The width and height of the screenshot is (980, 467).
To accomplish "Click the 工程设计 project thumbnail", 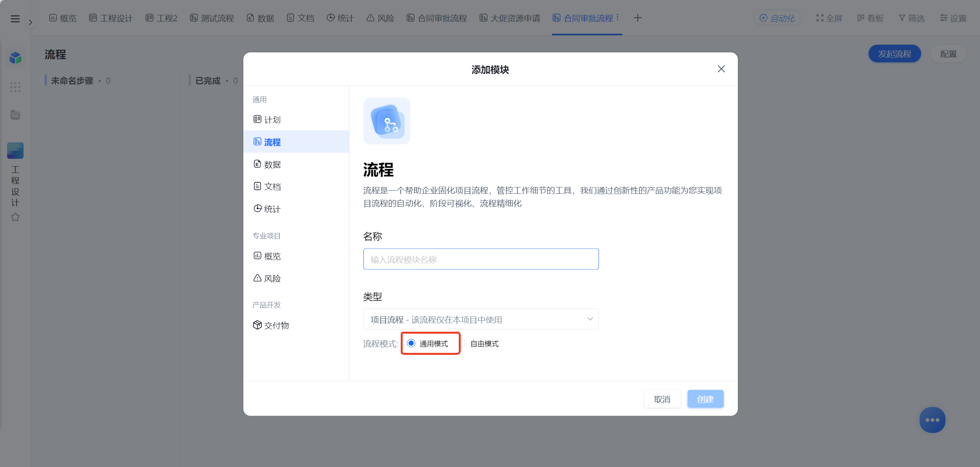I will 15,151.
